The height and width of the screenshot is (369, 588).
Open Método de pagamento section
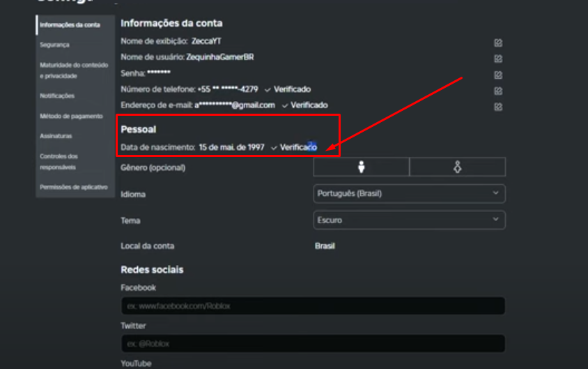click(x=71, y=116)
